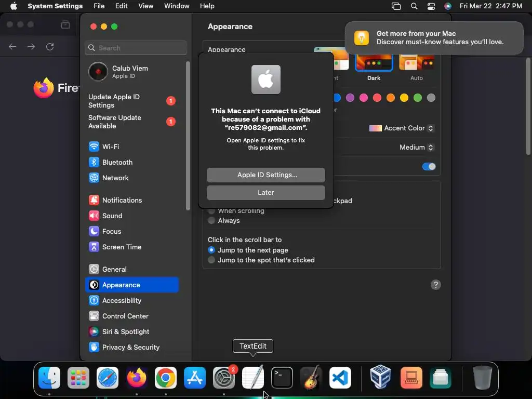Open Finder from the Dock
532x399 pixels.
click(49, 378)
